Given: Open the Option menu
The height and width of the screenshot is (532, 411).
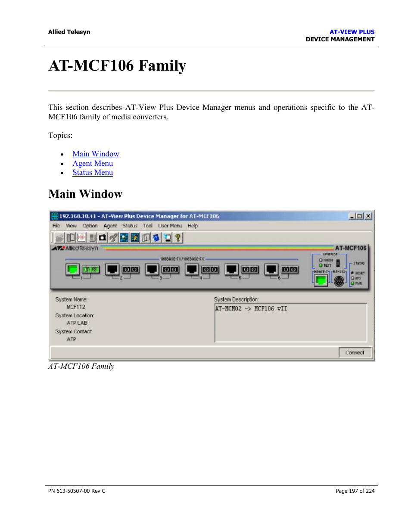Looking at the screenshot, I should [x=90, y=226].
